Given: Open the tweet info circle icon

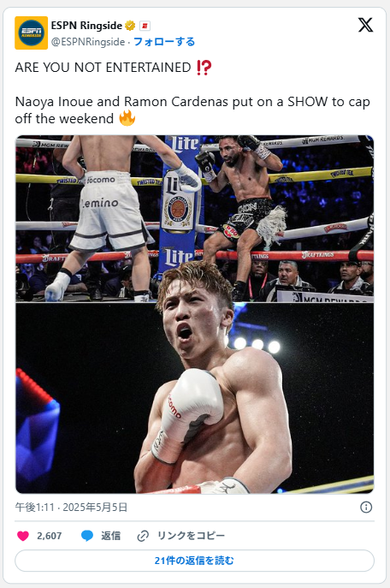Looking at the screenshot, I should (366, 508).
